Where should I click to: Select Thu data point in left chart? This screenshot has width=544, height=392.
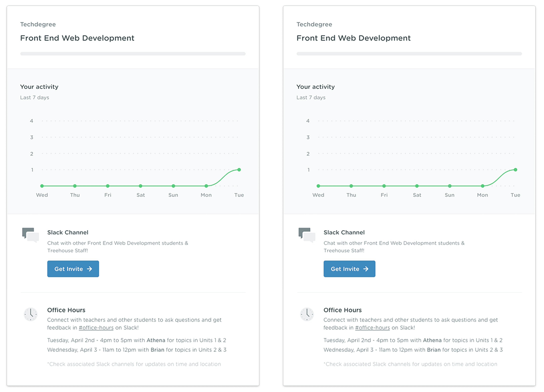point(75,186)
